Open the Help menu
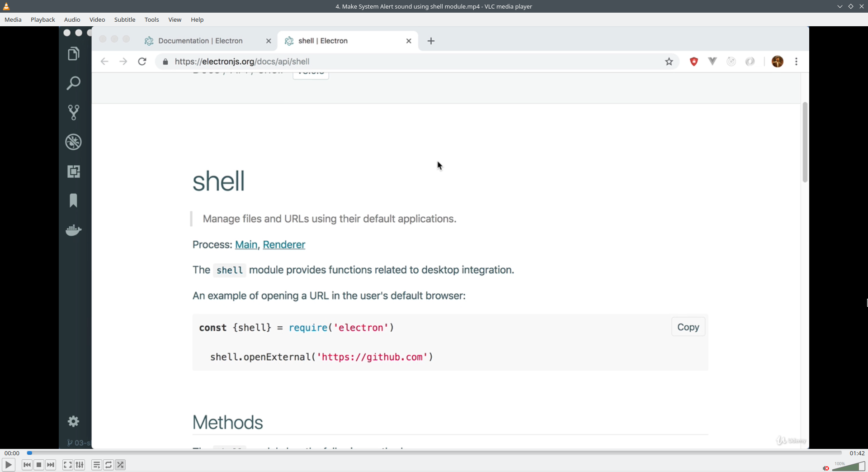Image resolution: width=868 pixels, height=472 pixels. tap(197, 19)
